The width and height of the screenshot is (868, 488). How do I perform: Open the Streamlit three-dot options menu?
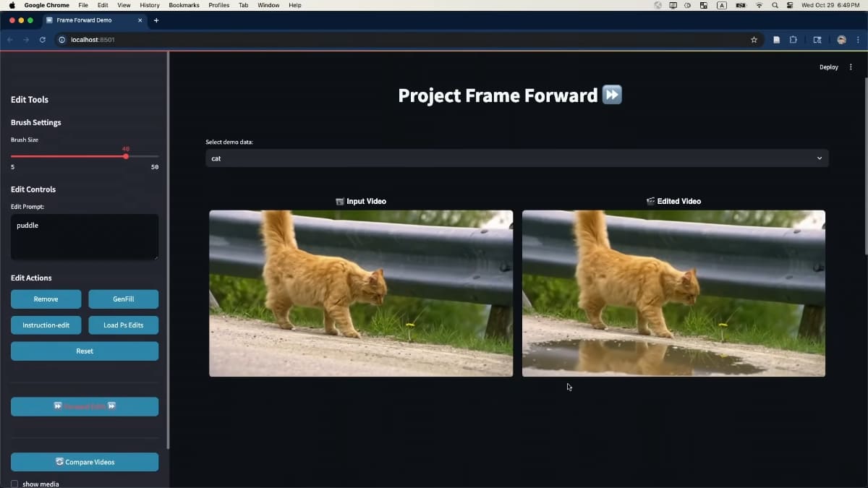coord(851,67)
